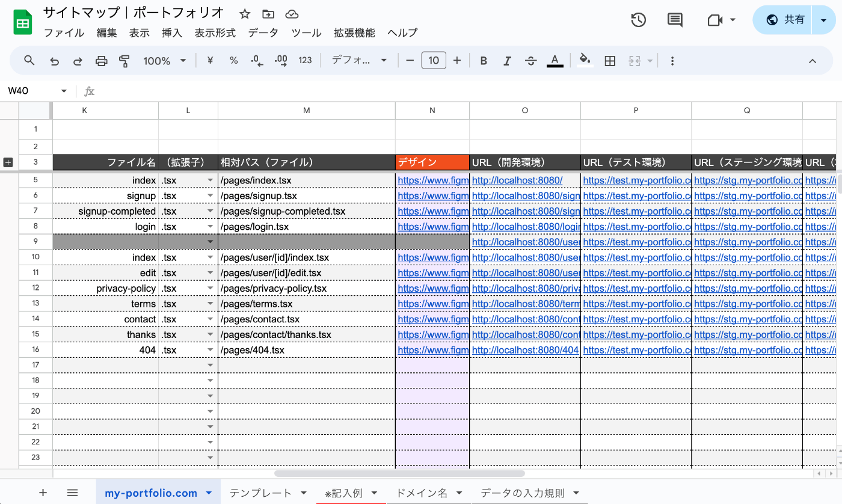Open more toolbar options menu

(672, 61)
